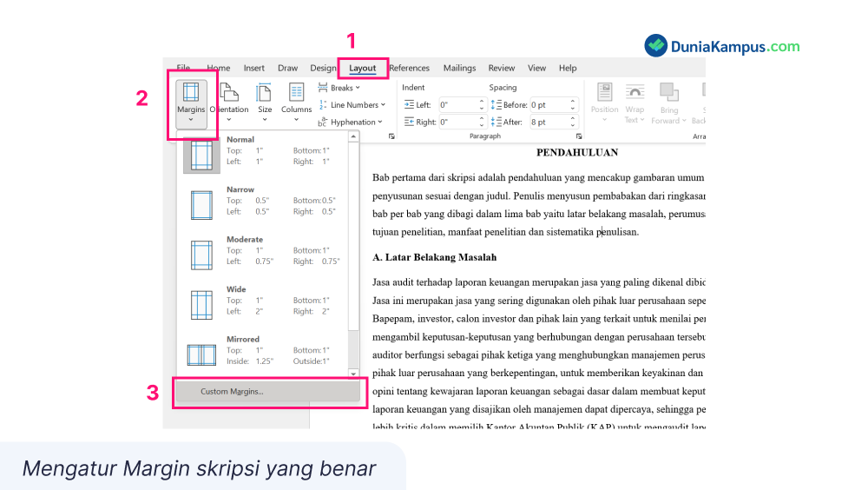This screenshot has width=868, height=490.
Task: Click the A. Latar Belakang Masalah heading
Action: [x=435, y=257]
